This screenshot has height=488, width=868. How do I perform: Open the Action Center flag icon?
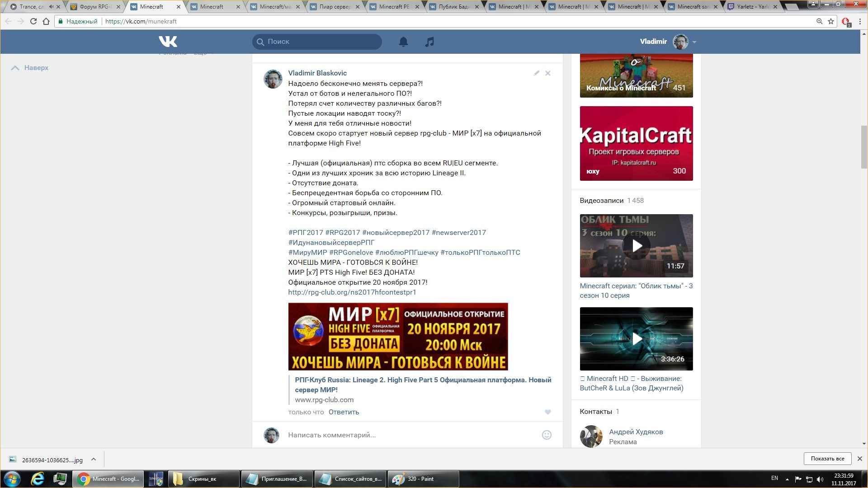point(798,479)
